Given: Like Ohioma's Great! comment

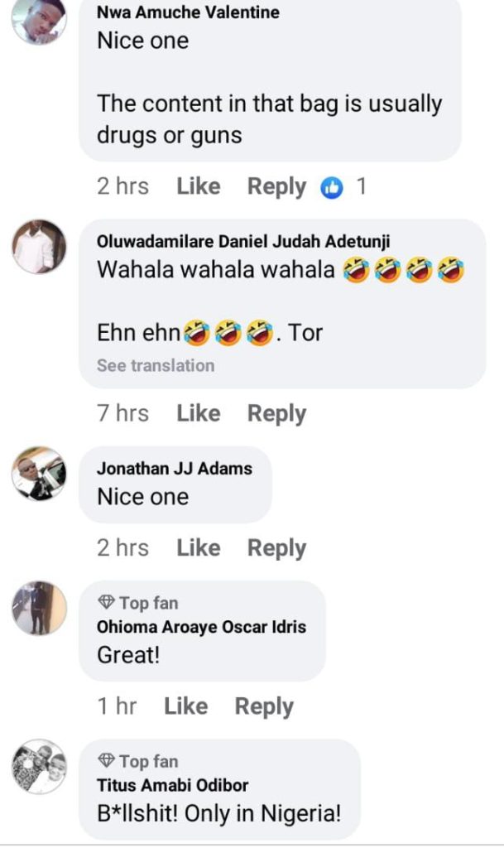Looking at the screenshot, I should (185, 706).
